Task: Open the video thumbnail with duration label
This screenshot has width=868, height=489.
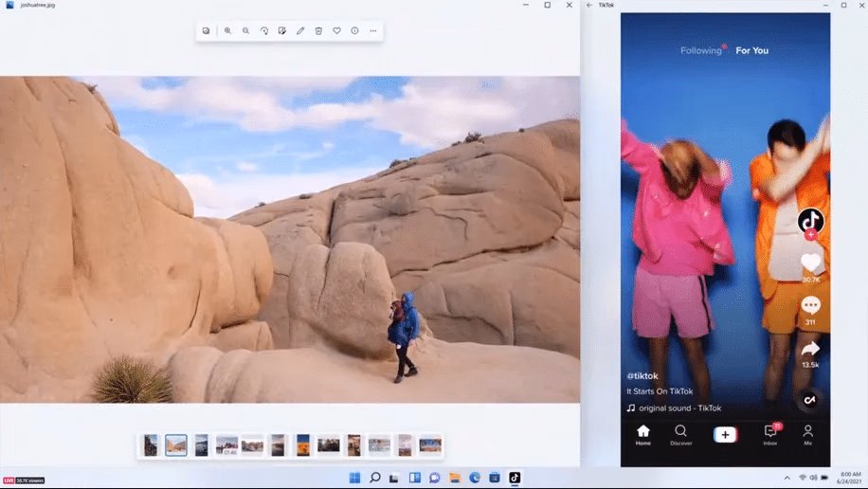Action: [x=226, y=445]
